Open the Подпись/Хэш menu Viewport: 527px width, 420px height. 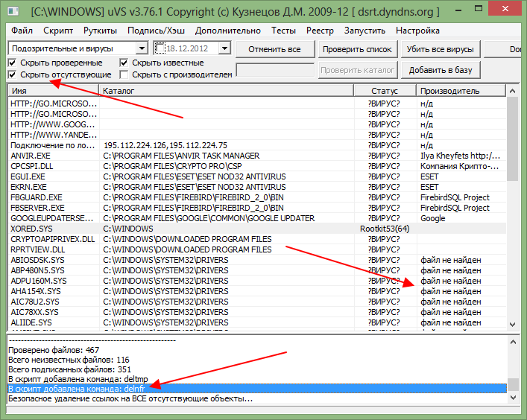pos(157,31)
